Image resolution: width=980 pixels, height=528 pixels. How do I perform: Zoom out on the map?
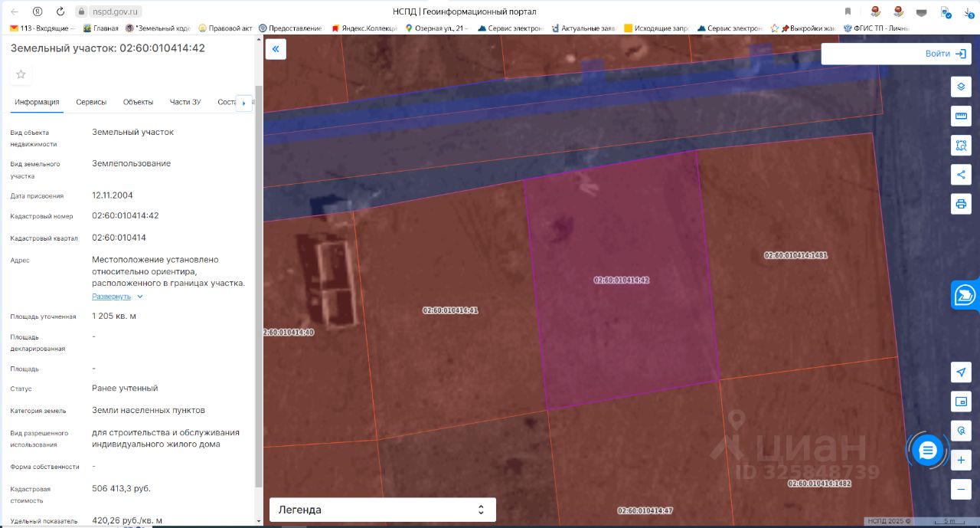tap(961, 489)
